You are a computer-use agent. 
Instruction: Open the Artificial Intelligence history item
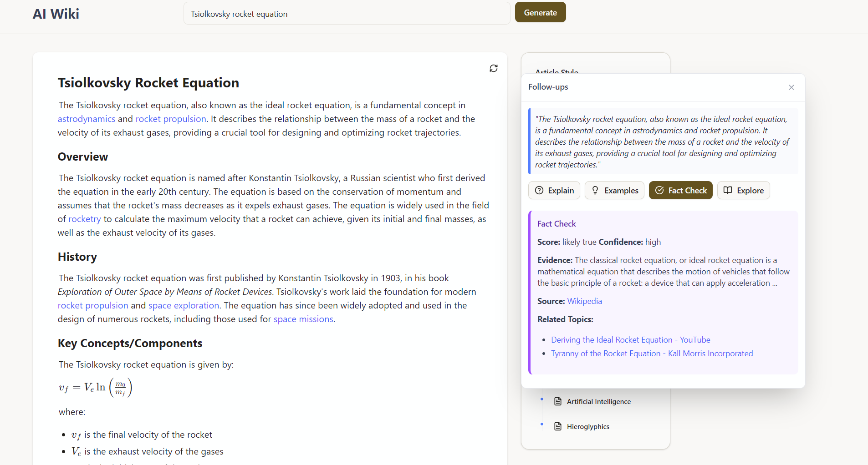(x=599, y=401)
